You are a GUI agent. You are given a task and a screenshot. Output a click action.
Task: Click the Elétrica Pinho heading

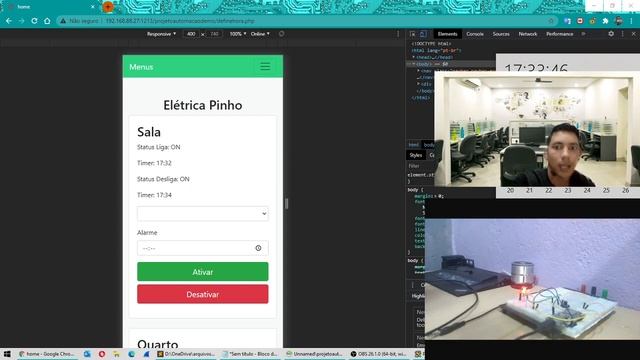click(x=202, y=105)
